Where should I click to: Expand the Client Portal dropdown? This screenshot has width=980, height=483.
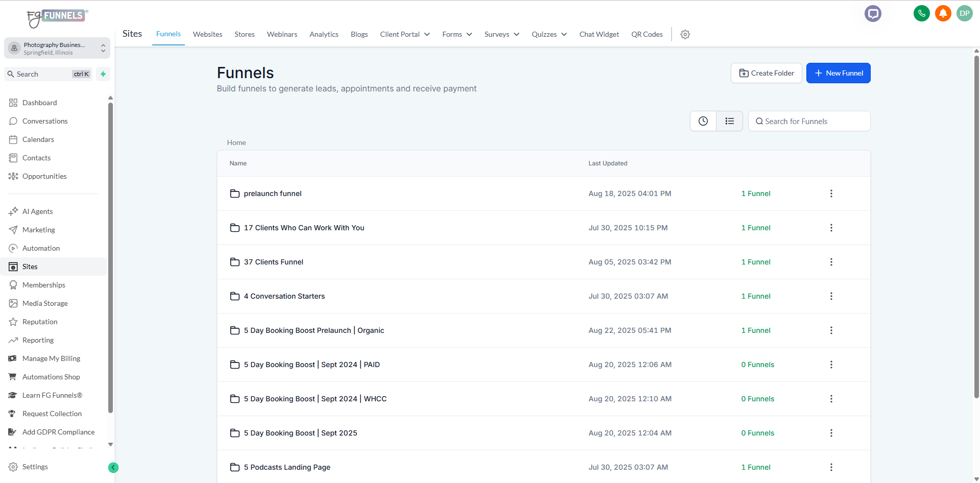point(404,34)
